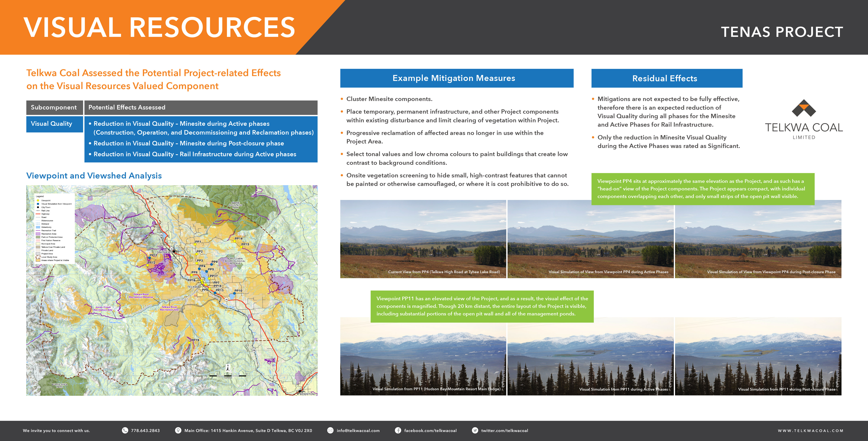Click the TENAS PROJECT heading

(782, 32)
